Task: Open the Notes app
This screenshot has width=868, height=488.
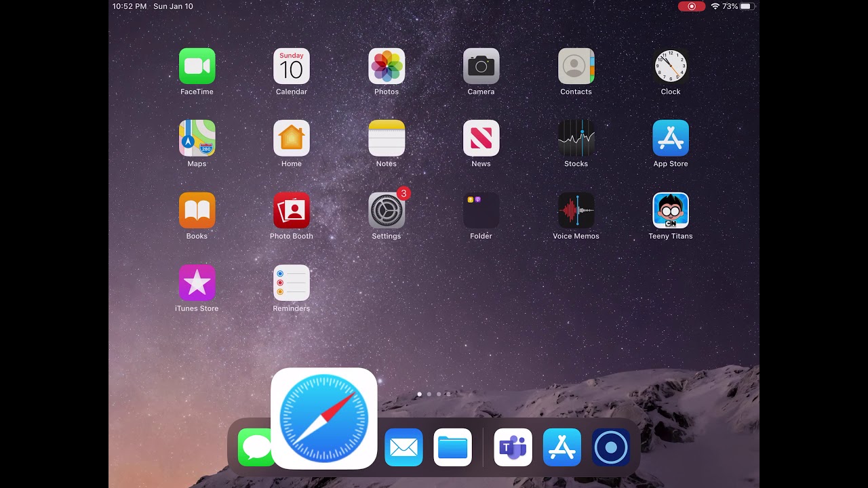Action: pos(387,138)
